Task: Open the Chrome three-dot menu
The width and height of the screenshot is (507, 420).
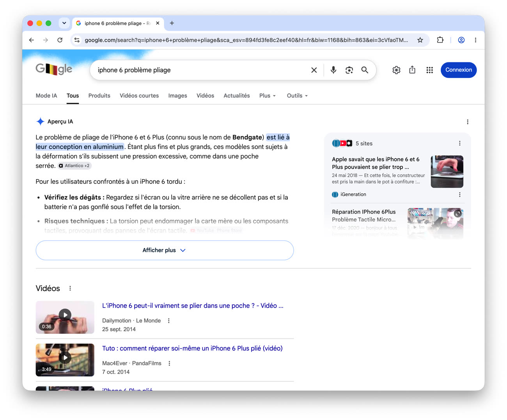Action: pyautogui.click(x=475, y=40)
